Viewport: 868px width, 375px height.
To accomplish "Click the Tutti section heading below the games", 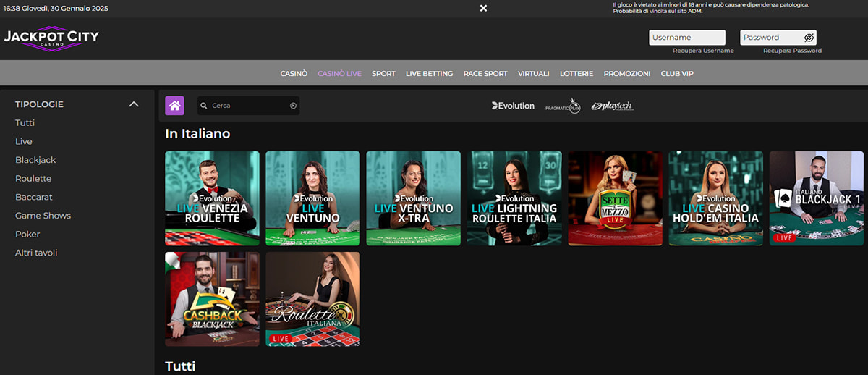I will [x=180, y=366].
